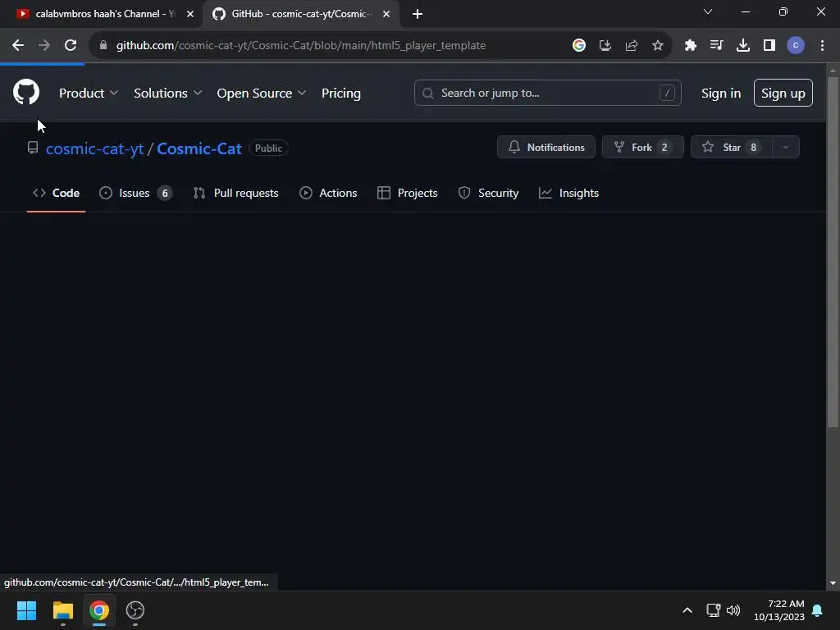View site security lock information
This screenshot has height=630, width=840.
[103, 46]
